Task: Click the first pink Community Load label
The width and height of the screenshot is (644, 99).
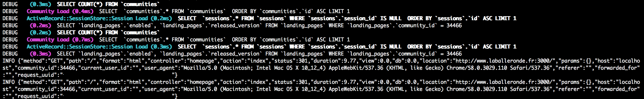Action: (x=48, y=11)
